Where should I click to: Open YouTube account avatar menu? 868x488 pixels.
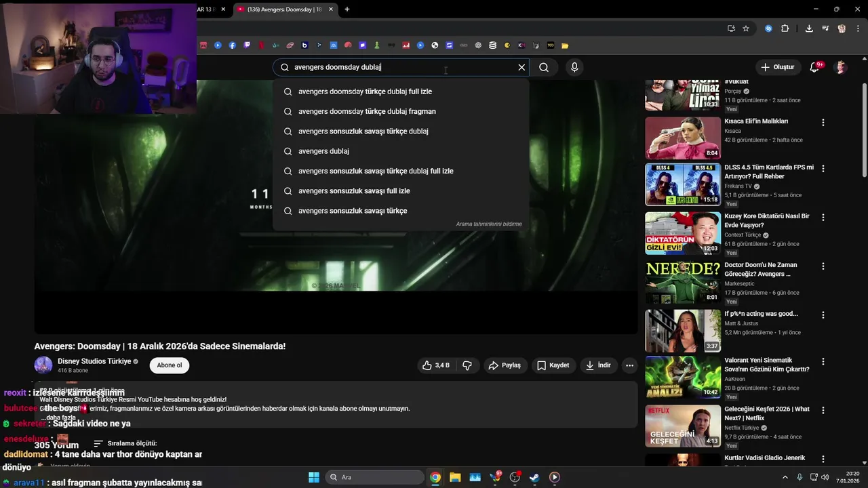(x=841, y=67)
